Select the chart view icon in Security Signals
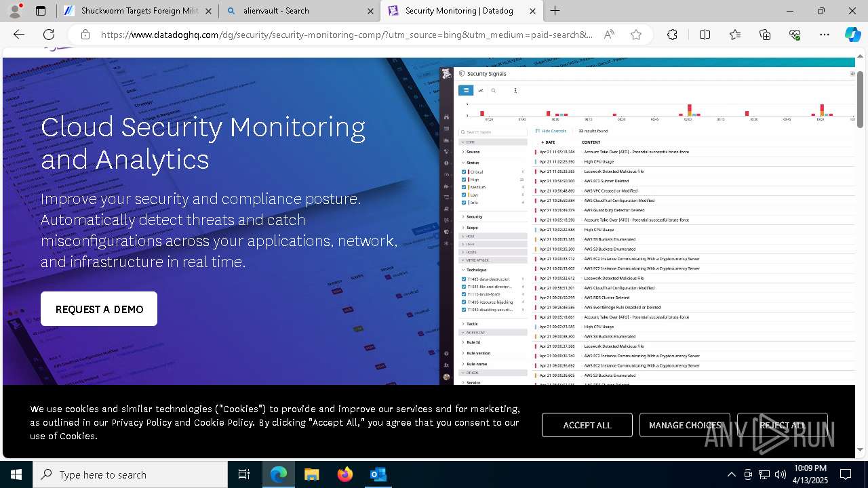Viewport: 868px width, 488px height. [x=481, y=90]
